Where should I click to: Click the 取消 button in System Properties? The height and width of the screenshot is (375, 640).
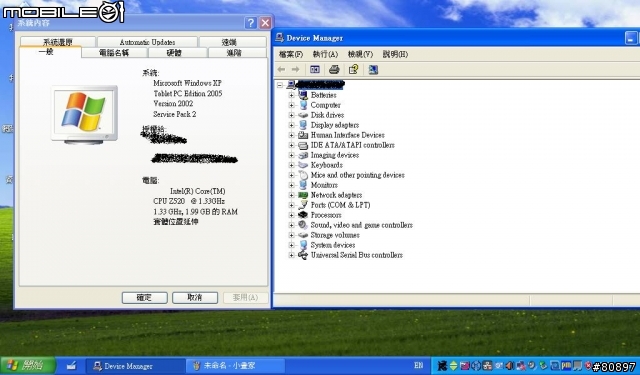tap(195, 297)
